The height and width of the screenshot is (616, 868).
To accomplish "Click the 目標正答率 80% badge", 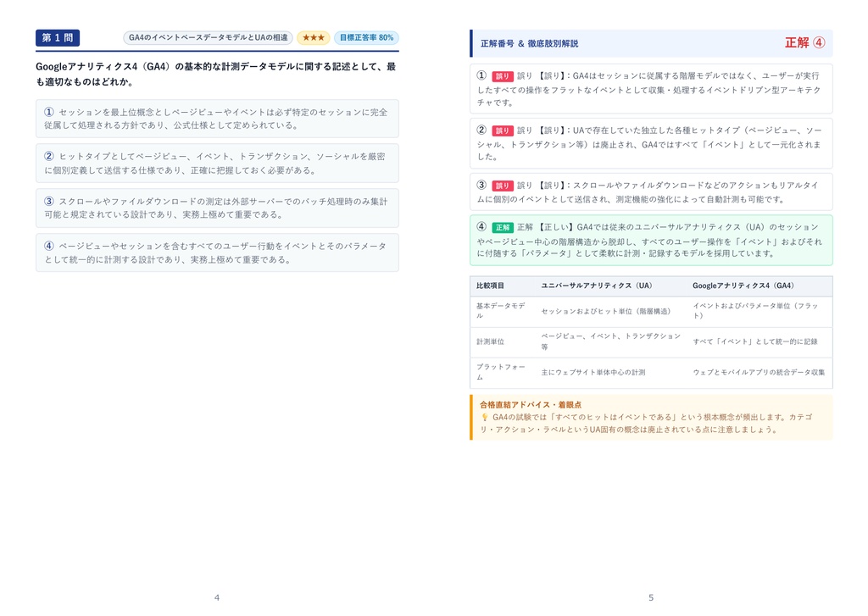I will click(x=366, y=37).
